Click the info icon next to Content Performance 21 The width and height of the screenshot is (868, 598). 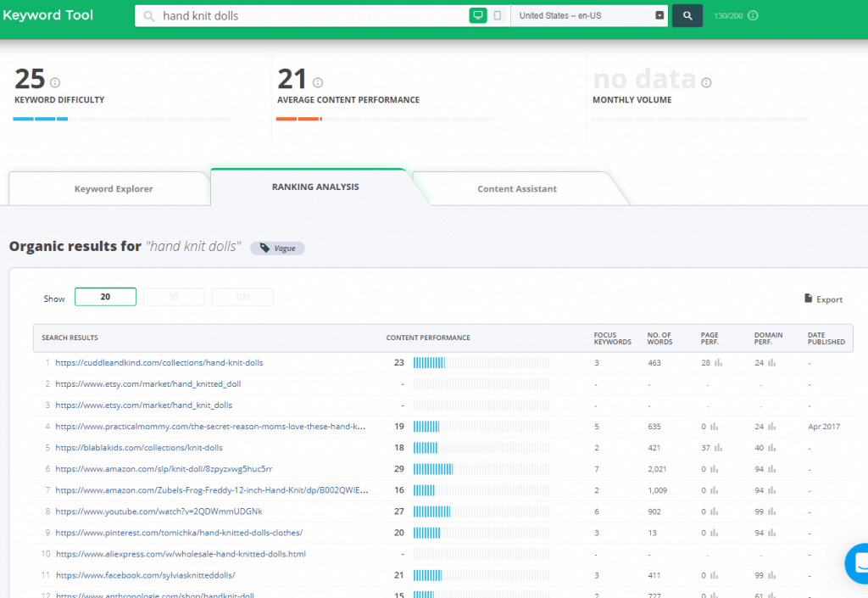(x=318, y=82)
